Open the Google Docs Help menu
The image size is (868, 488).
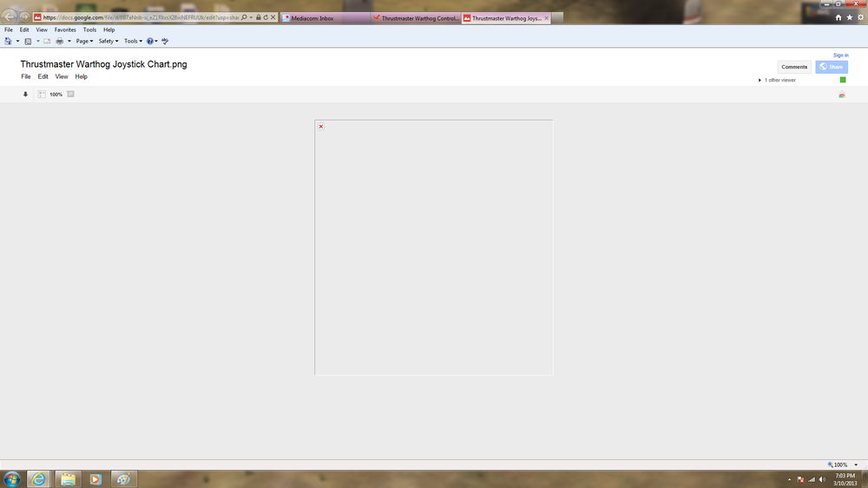pyautogui.click(x=82, y=76)
